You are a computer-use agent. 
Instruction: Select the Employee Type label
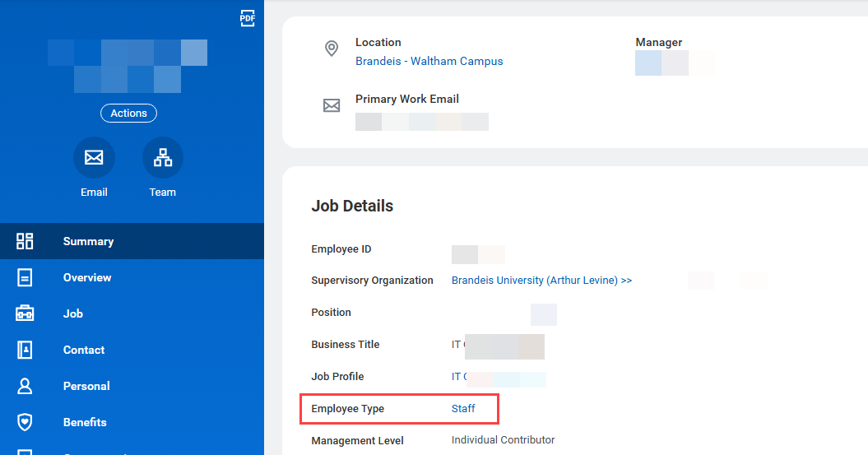point(348,408)
